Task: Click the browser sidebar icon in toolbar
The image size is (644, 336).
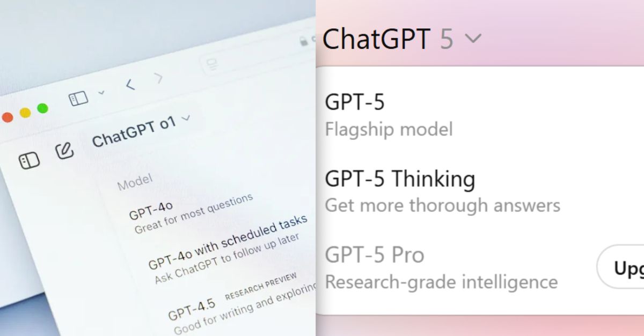Action: pyautogui.click(x=78, y=98)
